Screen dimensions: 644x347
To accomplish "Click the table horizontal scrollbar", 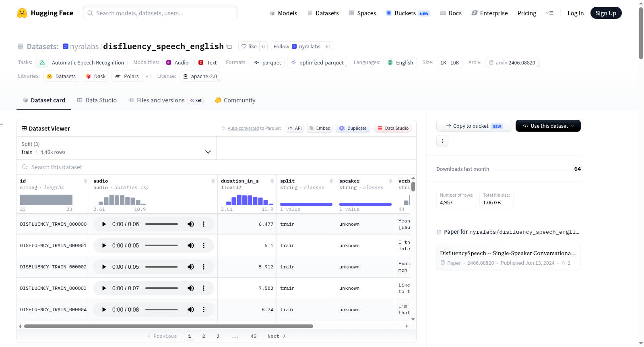I will [169, 326].
